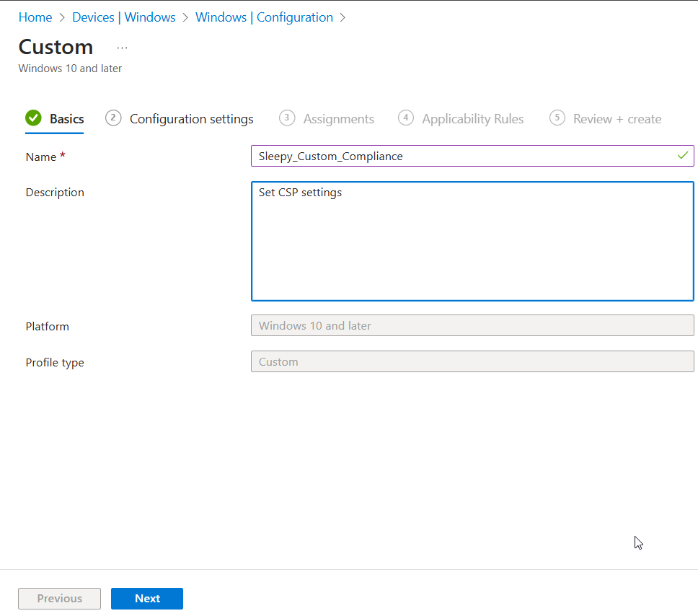Select the Assignments wizard step
The image size is (698, 616).
339,118
